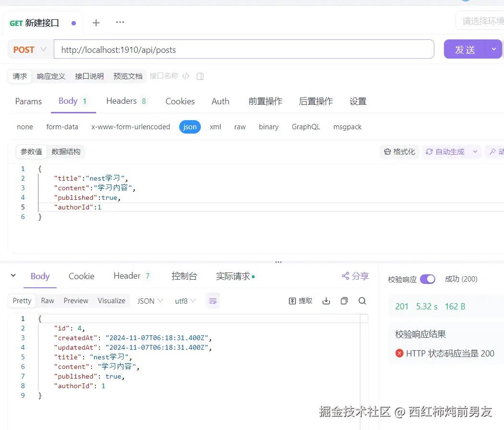Screen dimensions: 504x430
Task: Click 自动生成 auto-generate button
Action: [x=445, y=152]
